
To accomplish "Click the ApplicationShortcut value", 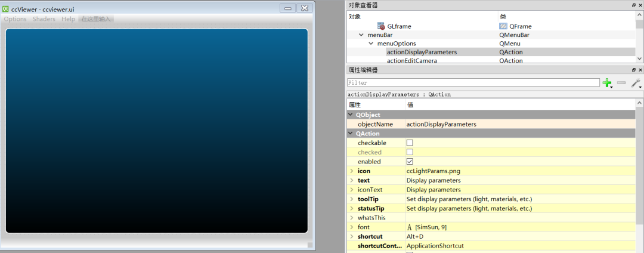I will point(435,246).
